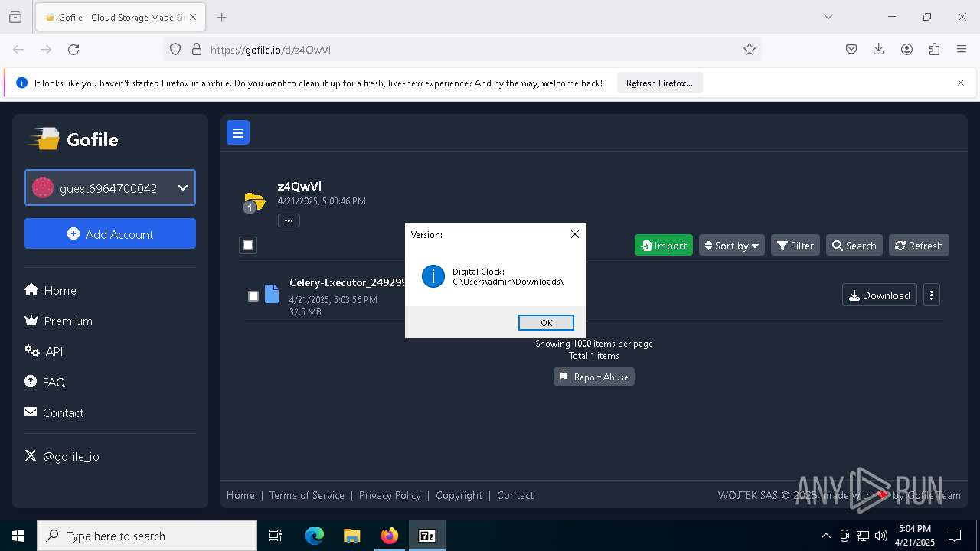Open file more-options vertical dots
980x551 pixels.
tap(932, 295)
